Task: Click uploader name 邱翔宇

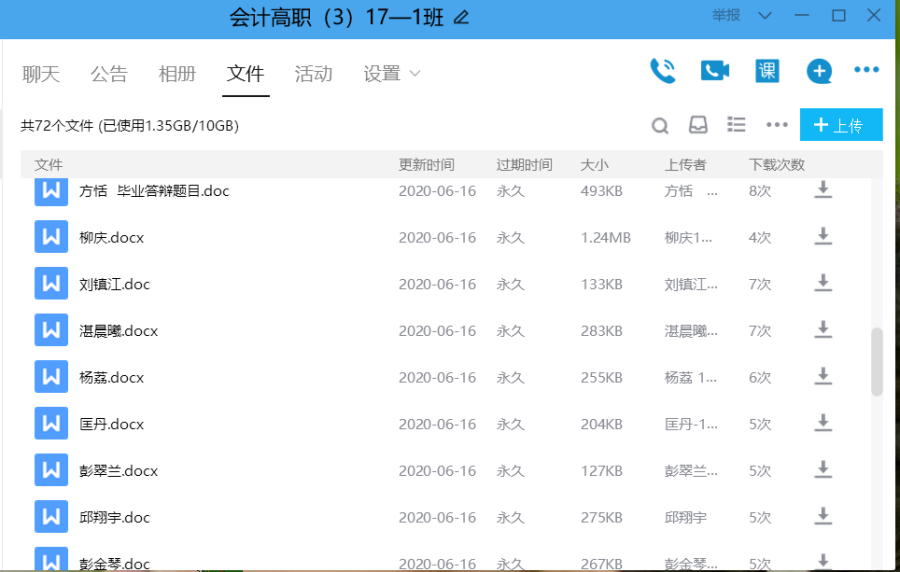Action: tap(685, 517)
